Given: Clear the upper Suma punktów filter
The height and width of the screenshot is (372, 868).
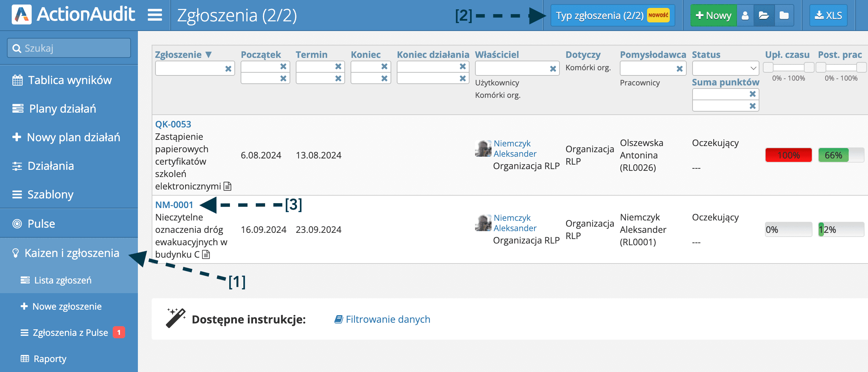Looking at the screenshot, I should click(753, 94).
